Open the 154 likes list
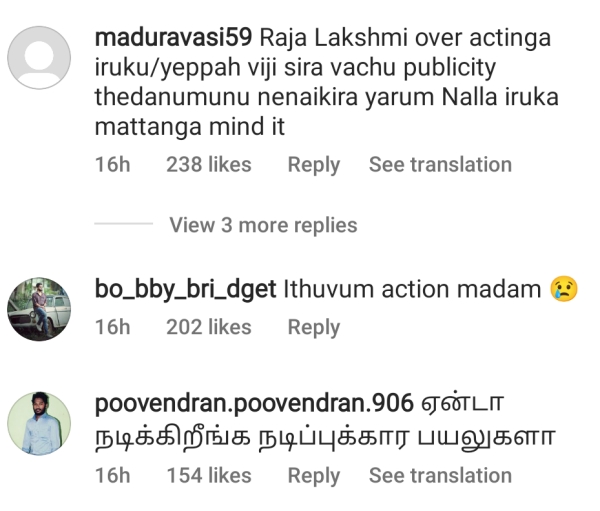This screenshot has width=600, height=511. (209, 476)
